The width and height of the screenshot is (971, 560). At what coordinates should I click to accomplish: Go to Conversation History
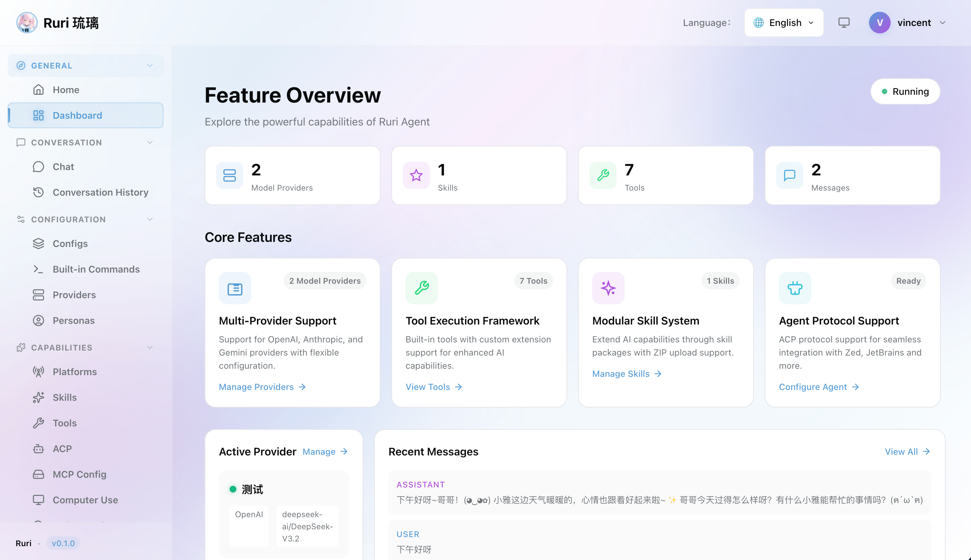[85, 192]
